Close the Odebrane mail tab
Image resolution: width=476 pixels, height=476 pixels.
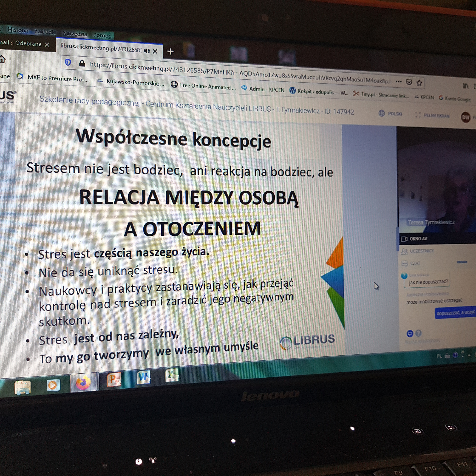point(47,45)
